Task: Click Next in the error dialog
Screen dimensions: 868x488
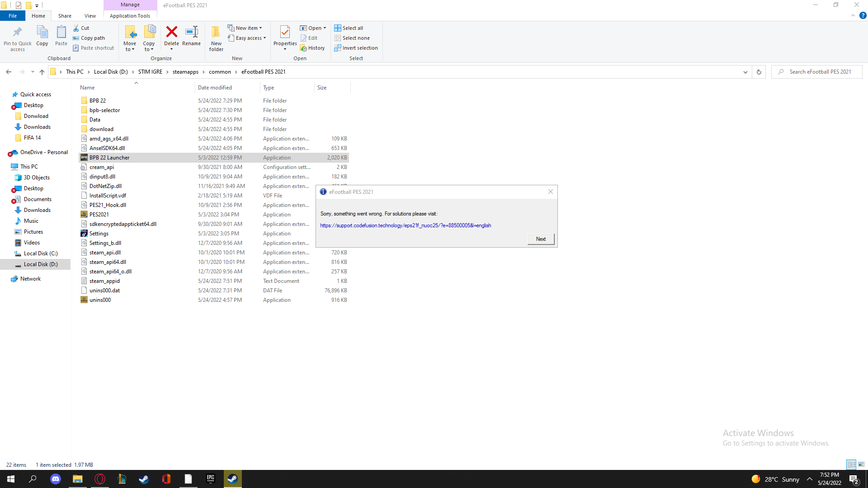Action: tap(541, 239)
